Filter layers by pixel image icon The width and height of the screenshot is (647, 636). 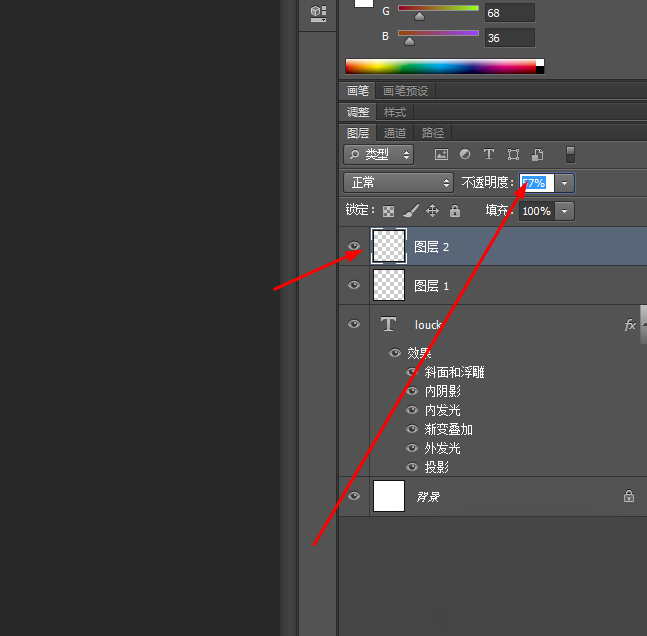(441, 155)
